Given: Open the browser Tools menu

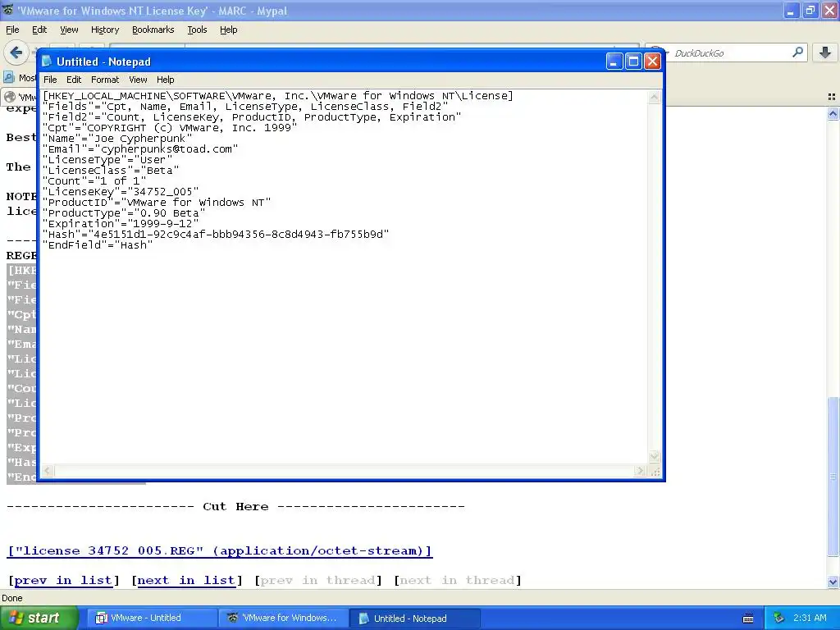Looking at the screenshot, I should (x=197, y=30).
